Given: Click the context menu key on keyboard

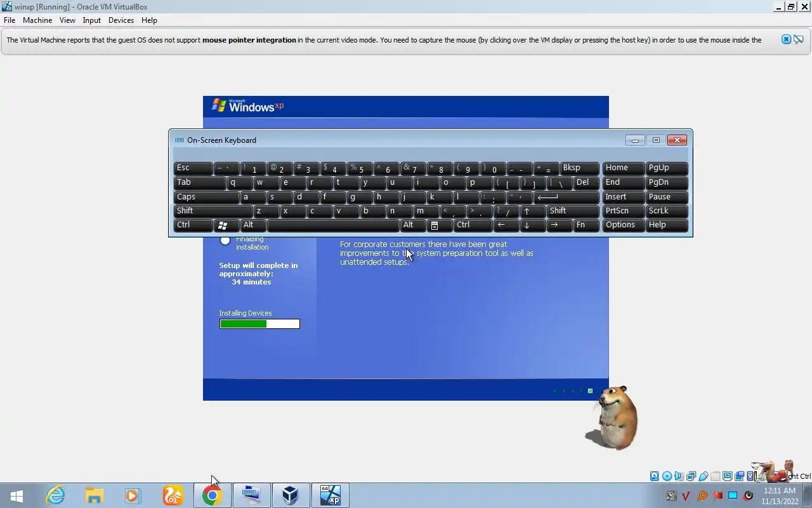Looking at the screenshot, I should pyautogui.click(x=439, y=225).
